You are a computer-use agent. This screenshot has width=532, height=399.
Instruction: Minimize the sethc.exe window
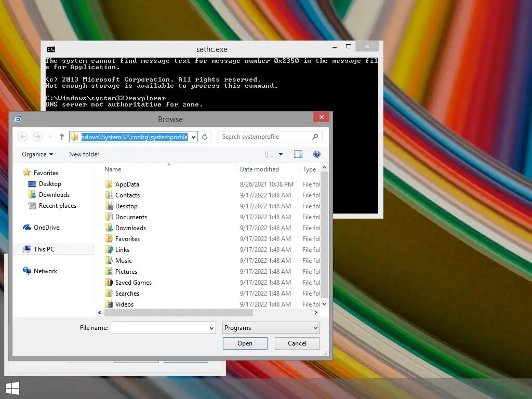point(335,47)
